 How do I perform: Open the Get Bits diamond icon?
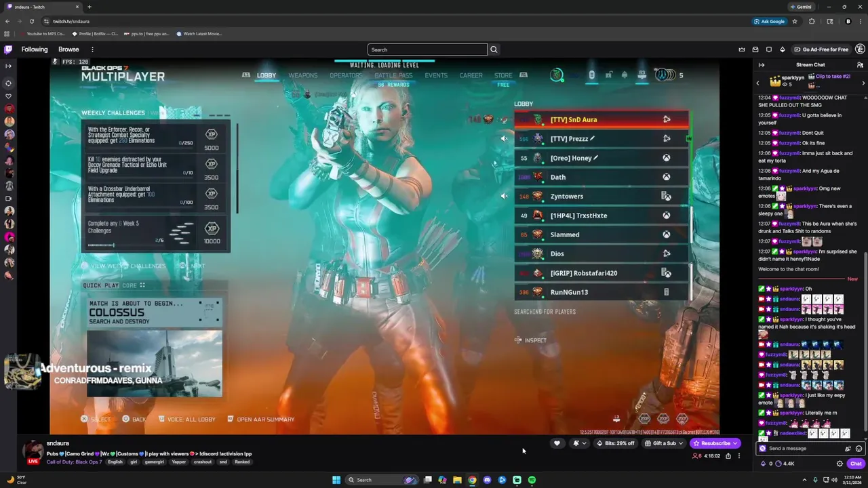tap(783, 49)
